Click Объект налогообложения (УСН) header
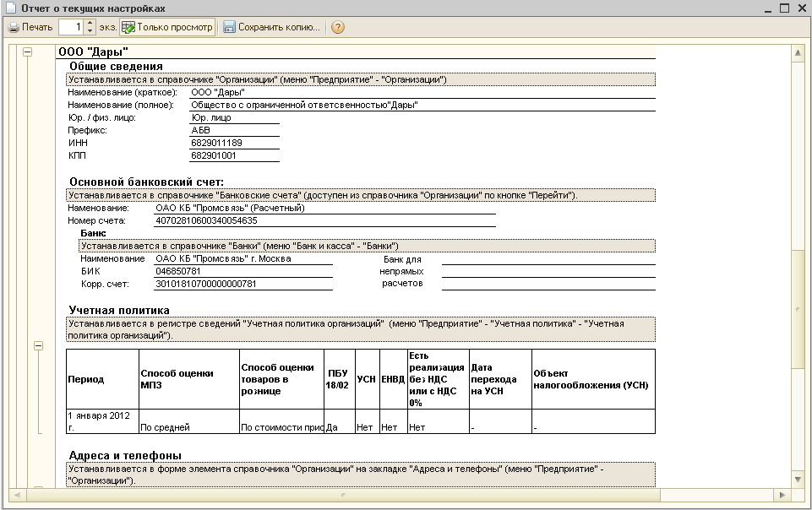This screenshot has width=812, height=510. point(593,379)
